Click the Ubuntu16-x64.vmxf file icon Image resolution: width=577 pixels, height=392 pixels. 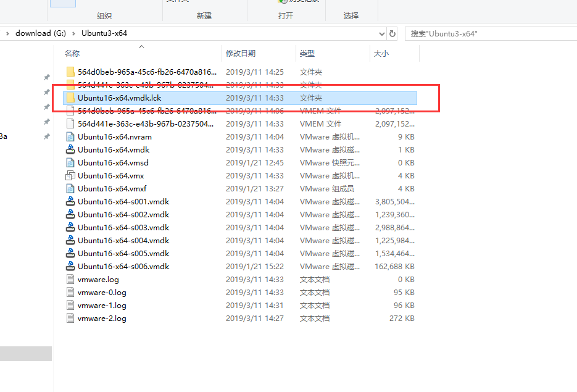(x=70, y=189)
